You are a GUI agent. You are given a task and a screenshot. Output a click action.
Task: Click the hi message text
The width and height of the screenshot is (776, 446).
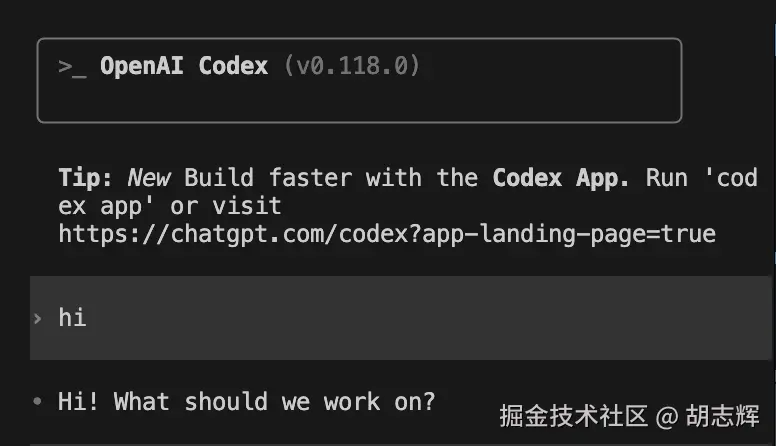click(x=72, y=318)
